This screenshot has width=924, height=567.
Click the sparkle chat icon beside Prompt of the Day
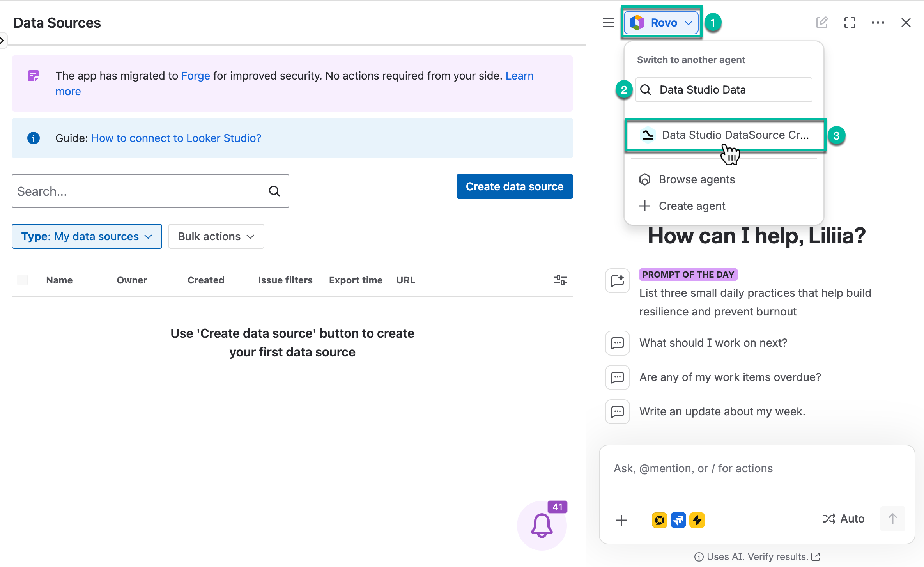coord(618,281)
